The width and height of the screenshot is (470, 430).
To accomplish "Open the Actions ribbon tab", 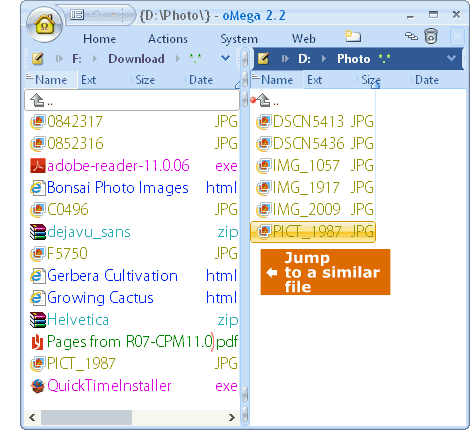I will coord(168,39).
